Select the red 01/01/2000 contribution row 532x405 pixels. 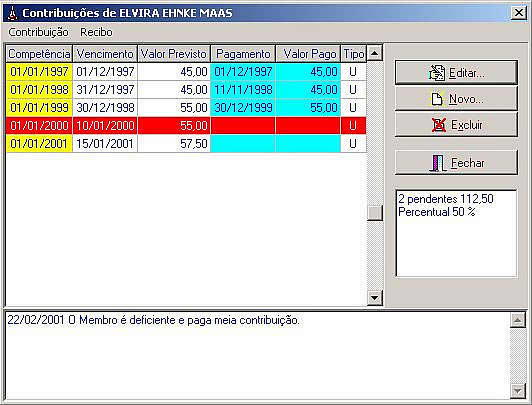click(186, 126)
